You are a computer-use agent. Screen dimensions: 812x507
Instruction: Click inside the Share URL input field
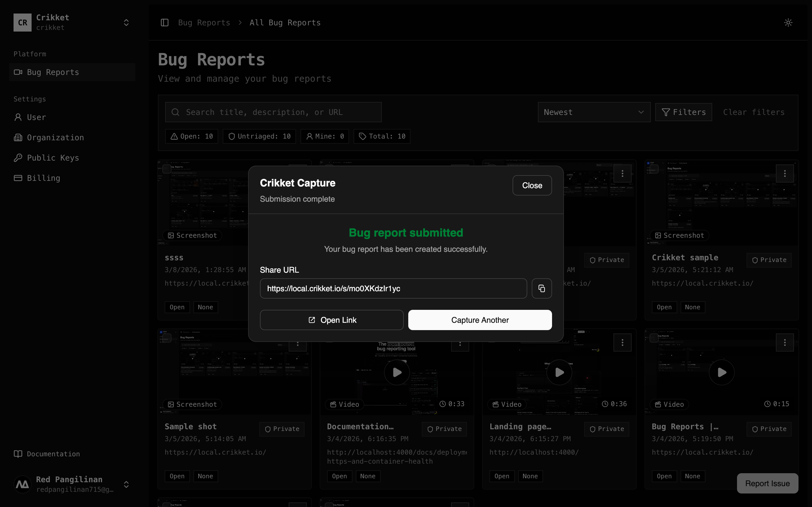click(393, 288)
